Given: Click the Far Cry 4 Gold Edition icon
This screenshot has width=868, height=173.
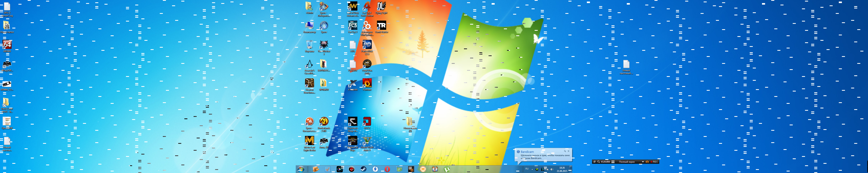Looking at the screenshot, I should [x=367, y=9].
